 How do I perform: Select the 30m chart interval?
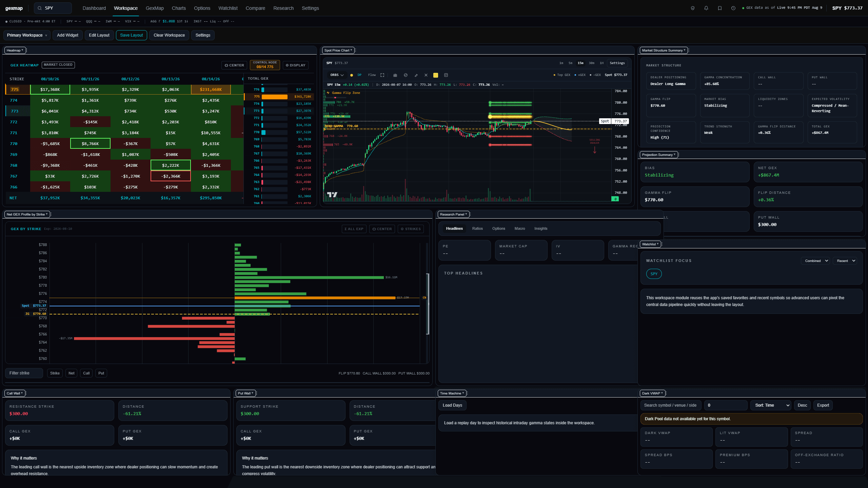pos(591,63)
